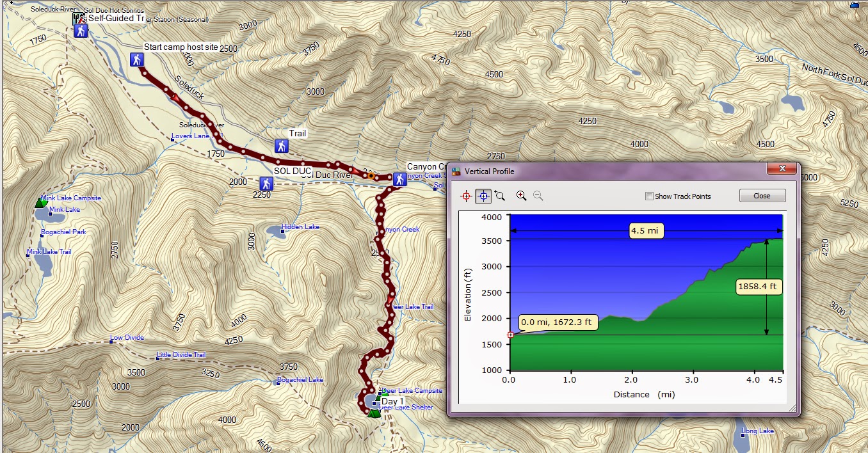Click the Deer Lake Shelter label
Screen dimensions: 868x453
click(x=406, y=407)
